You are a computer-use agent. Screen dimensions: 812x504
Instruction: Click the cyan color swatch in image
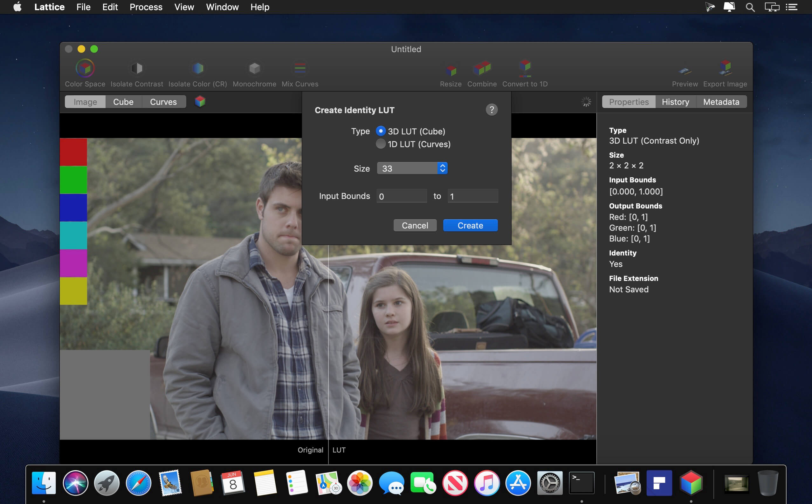pyautogui.click(x=73, y=235)
